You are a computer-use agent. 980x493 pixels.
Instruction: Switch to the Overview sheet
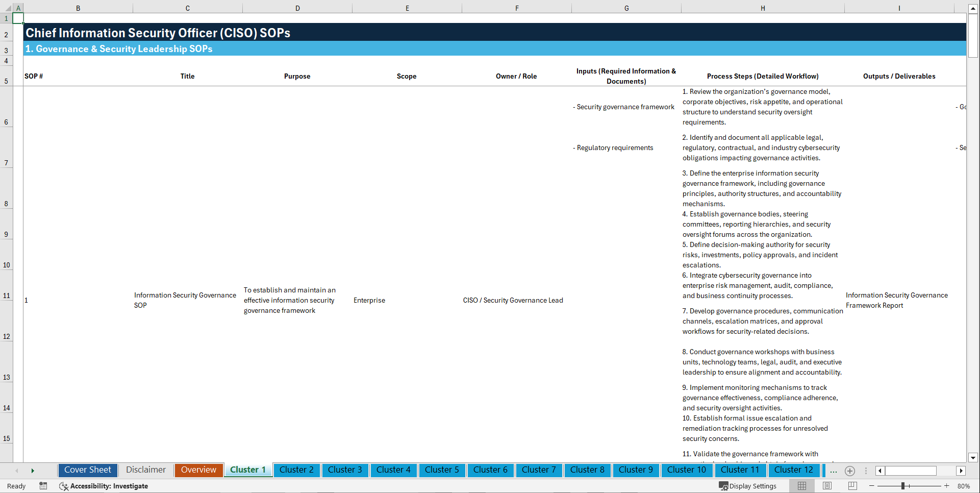(199, 470)
